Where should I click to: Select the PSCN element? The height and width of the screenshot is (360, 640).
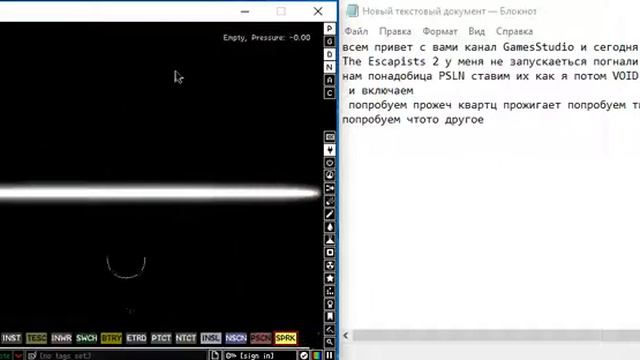pyautogui.click(x=261, y=338)
